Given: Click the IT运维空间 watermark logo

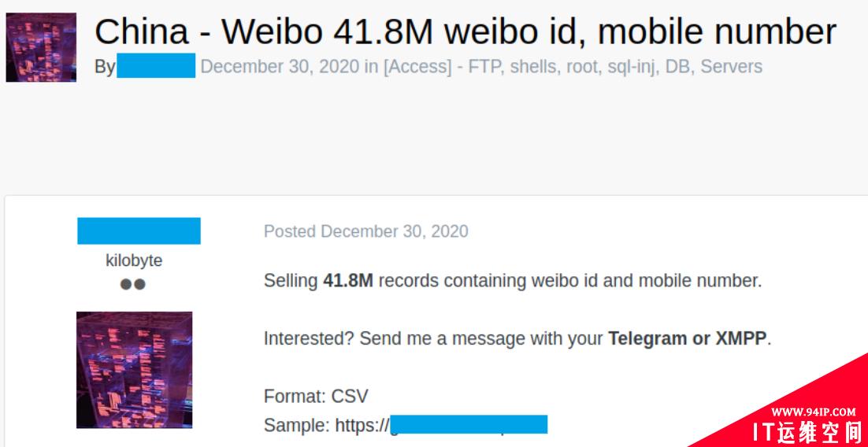Looking at the screenshot, I should click(x=805, y=432).
